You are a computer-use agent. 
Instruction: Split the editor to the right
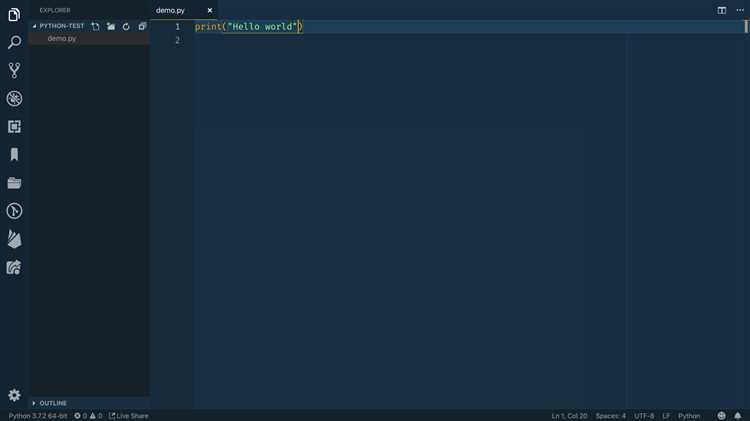tap(721, 10)
